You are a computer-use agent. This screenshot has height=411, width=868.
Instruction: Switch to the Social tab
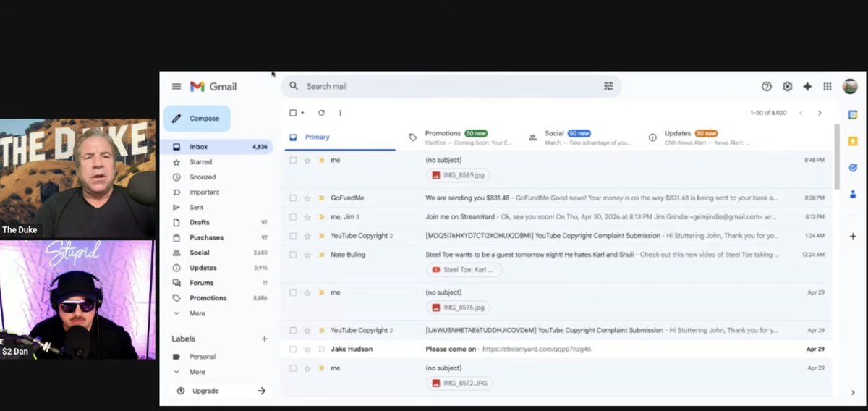(580, 137)
